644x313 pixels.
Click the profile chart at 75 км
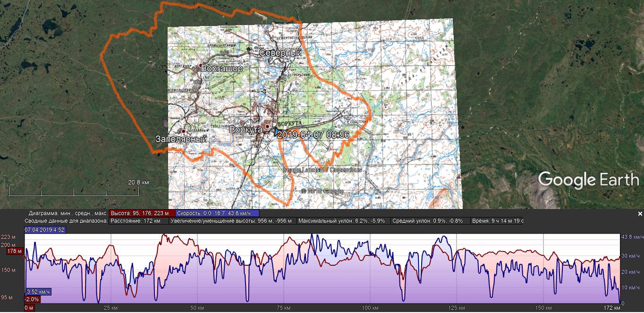(x=284, y=270)
